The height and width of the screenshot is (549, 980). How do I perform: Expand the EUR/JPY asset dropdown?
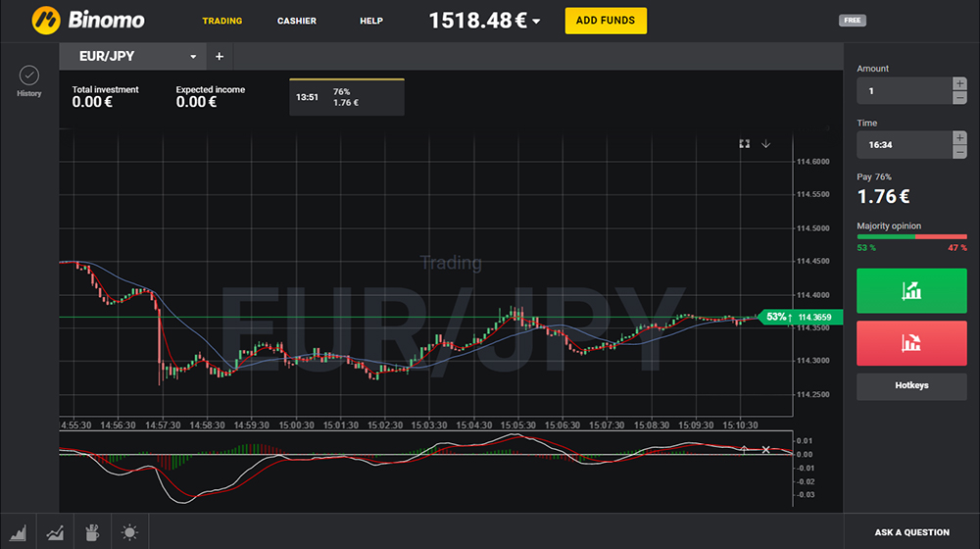(193, 57)
